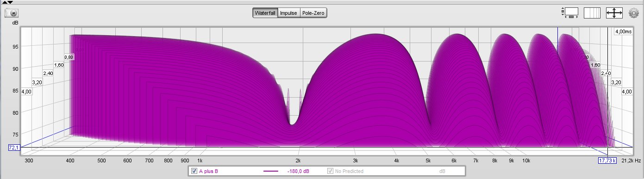Click the A plus B legend label
Screen dimensions: 644x179
(x=208, y=171)
